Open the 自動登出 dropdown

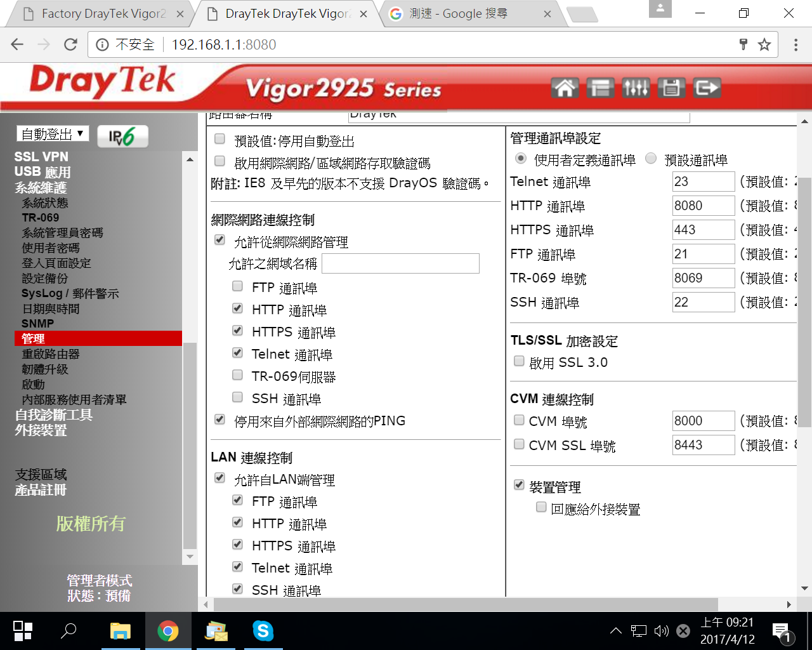53,134
